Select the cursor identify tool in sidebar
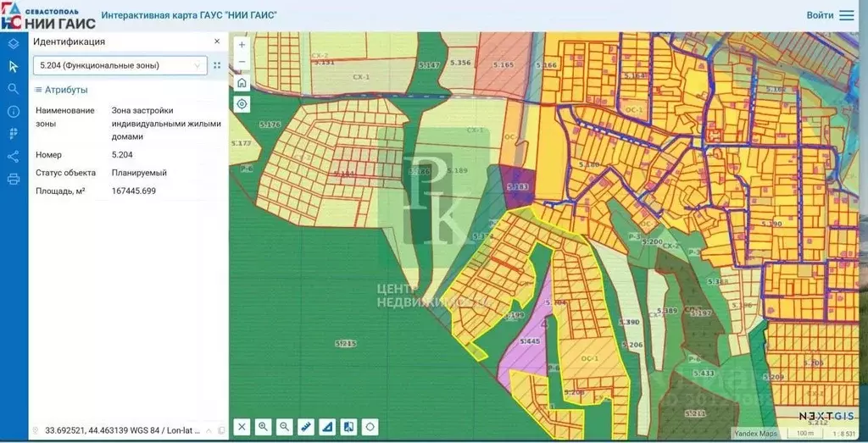 click(13, 66)
